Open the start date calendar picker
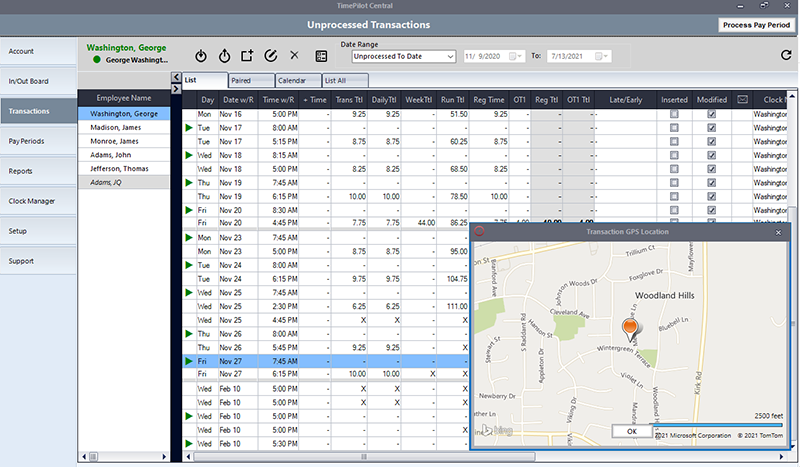Image resolution: width=800 pixels, height=467 pixels. pos(515,57)
